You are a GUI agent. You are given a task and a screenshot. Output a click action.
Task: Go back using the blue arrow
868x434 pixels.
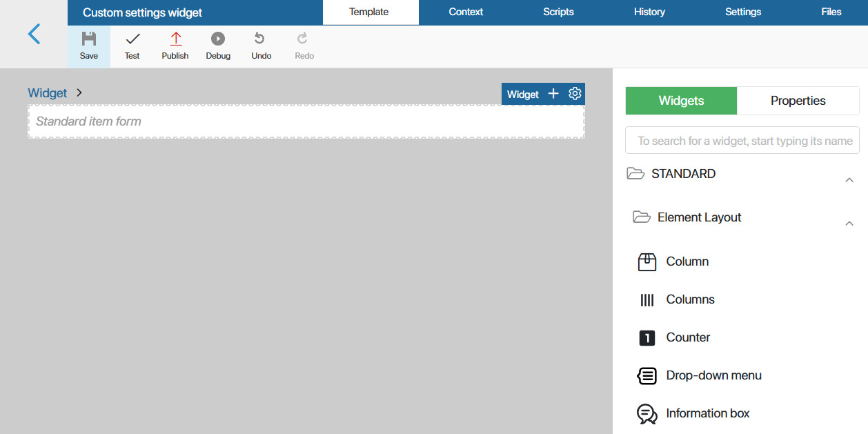coord(34,34)
